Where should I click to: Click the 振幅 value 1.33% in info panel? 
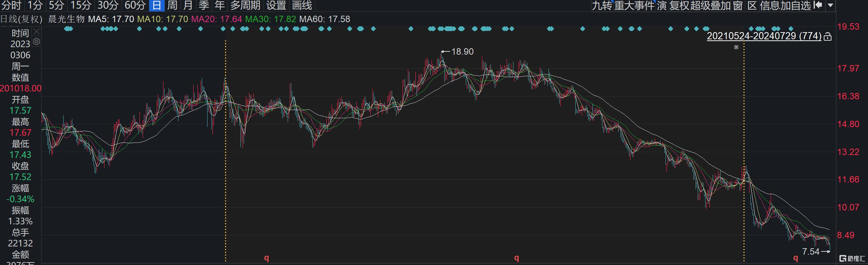20,221
